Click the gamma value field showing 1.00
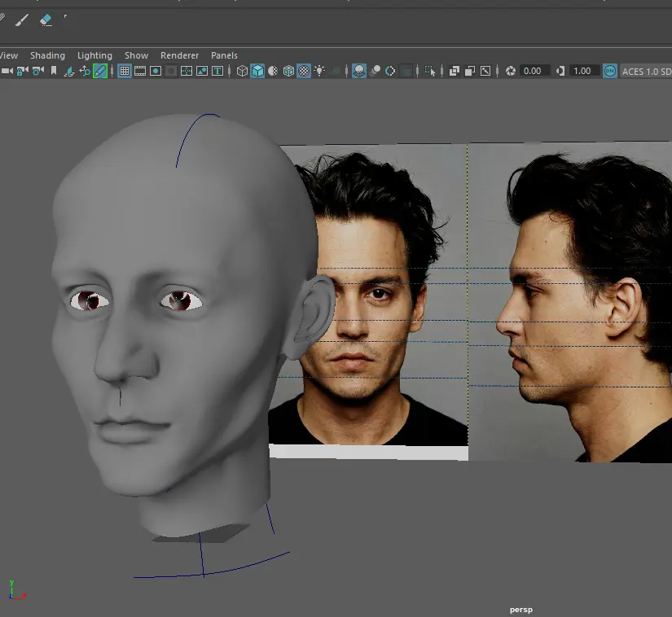672x617 pixels. click(582, 72)
